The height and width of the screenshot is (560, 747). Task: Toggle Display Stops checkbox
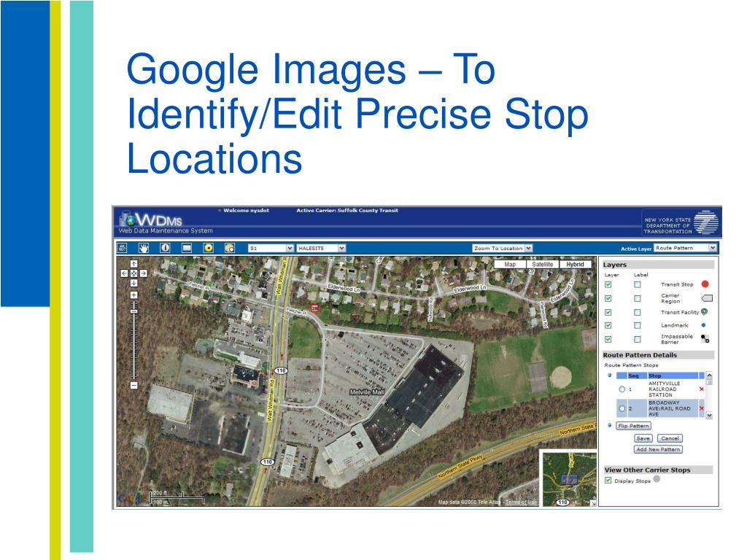608,481
